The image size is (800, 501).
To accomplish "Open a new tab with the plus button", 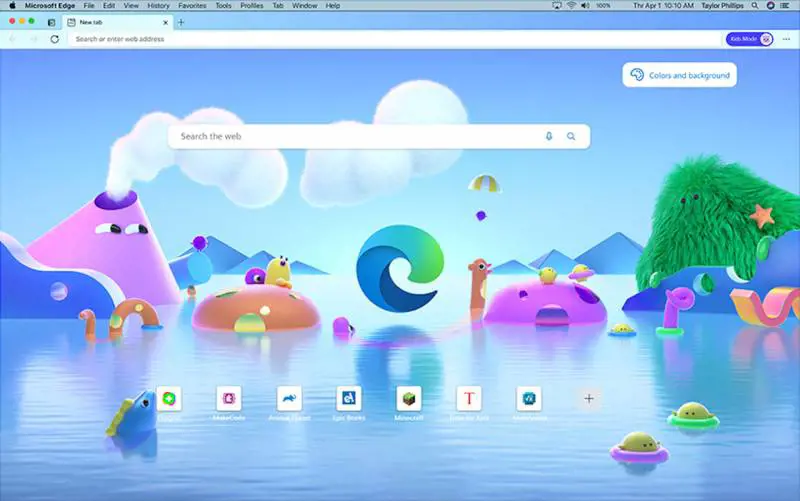I will click(x=181, y=22).
